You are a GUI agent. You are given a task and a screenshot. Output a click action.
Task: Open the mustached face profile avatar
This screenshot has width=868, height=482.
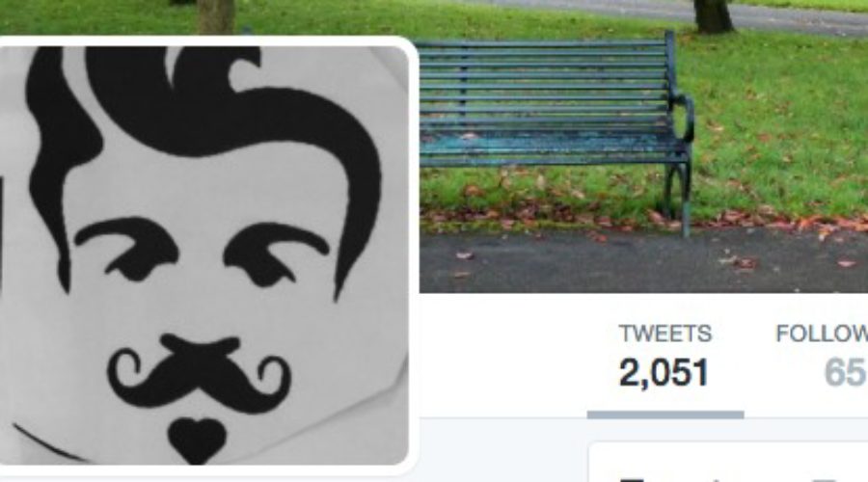[x=204, y=255]
